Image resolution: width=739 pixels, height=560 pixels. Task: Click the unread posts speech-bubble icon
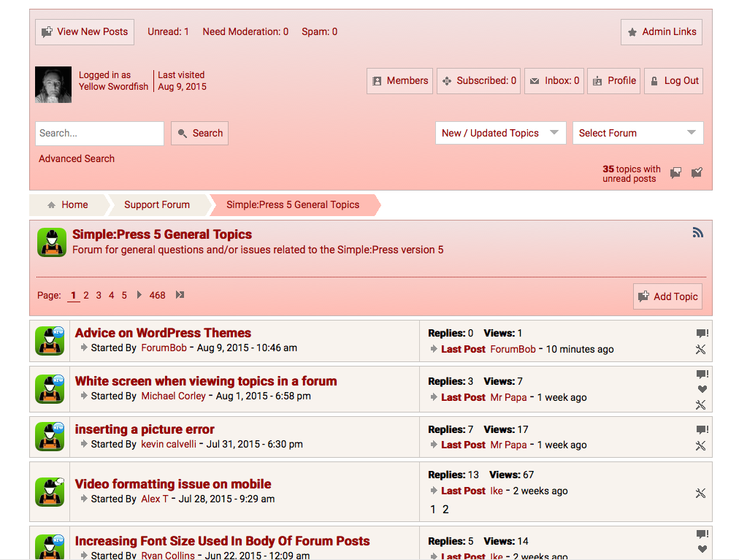pos(676,173)
